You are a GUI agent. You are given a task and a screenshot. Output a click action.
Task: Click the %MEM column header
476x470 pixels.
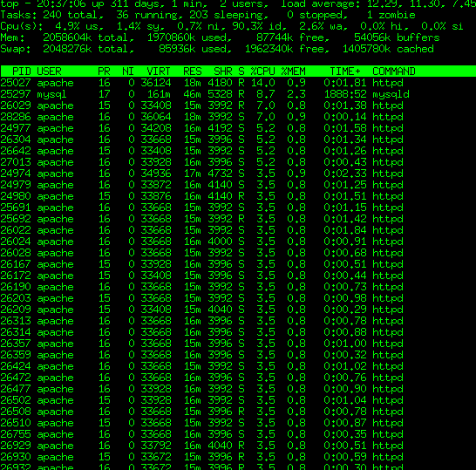pos(293,72)
